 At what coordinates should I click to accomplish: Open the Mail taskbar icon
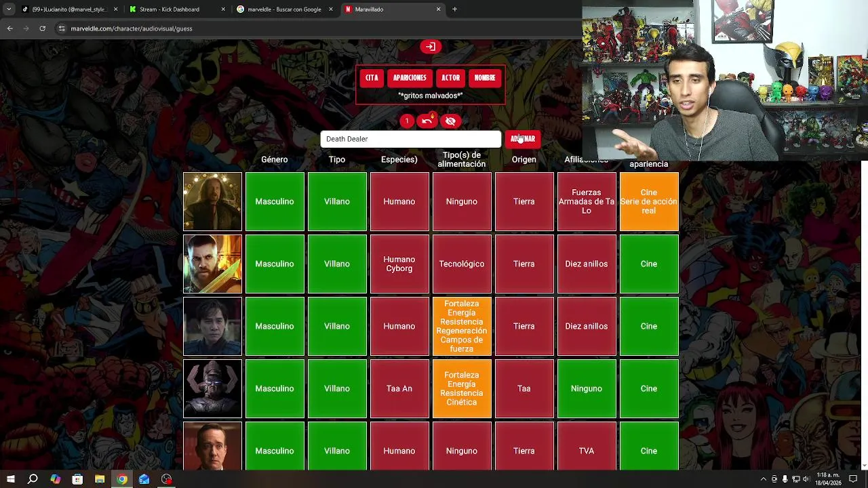point(144,479)
